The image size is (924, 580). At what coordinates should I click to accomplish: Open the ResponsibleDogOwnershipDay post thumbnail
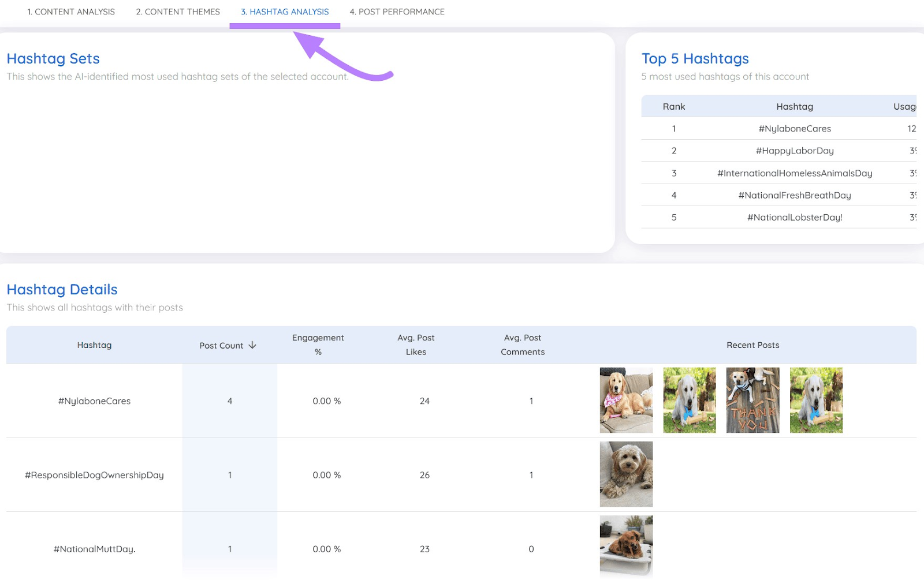[x=626, y=474]
